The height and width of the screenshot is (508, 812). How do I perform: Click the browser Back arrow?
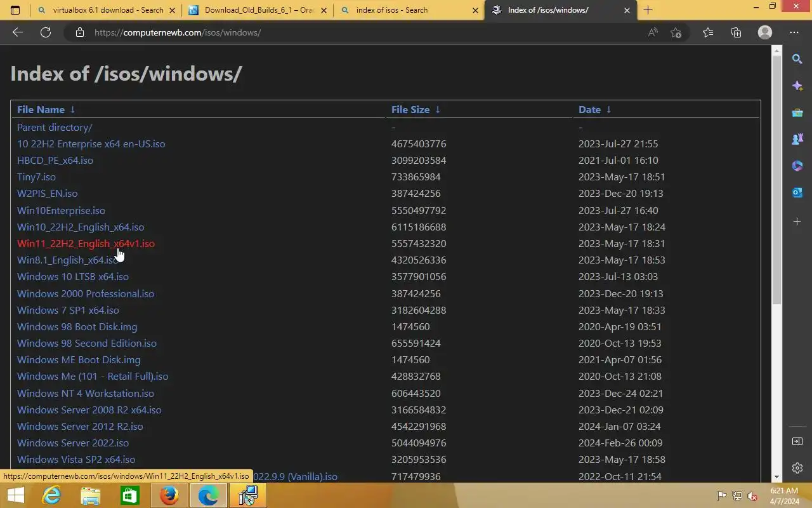(18, 32)
